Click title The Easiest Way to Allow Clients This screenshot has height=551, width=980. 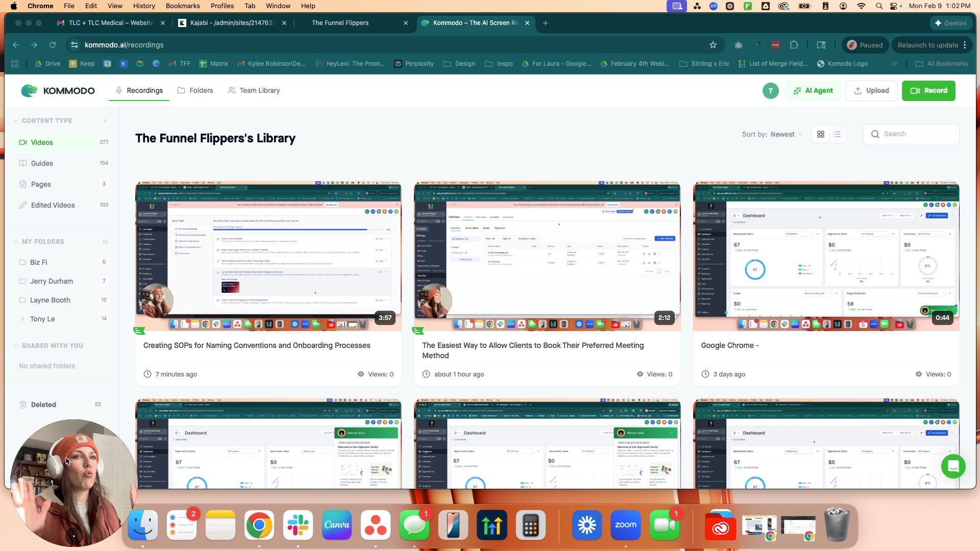click(533, 350)
